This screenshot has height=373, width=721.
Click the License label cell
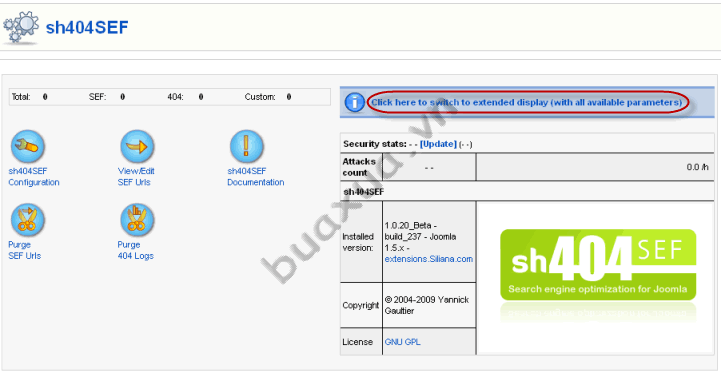361,342
